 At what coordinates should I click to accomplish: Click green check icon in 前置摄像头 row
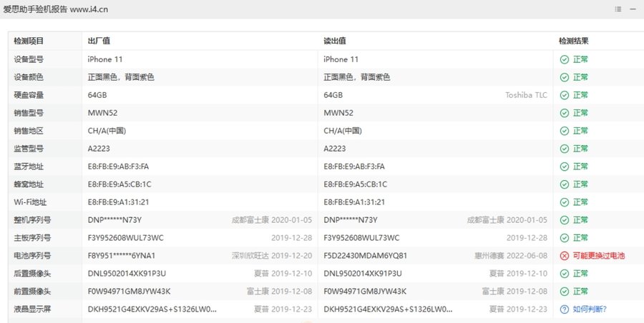tap(565, 292)
